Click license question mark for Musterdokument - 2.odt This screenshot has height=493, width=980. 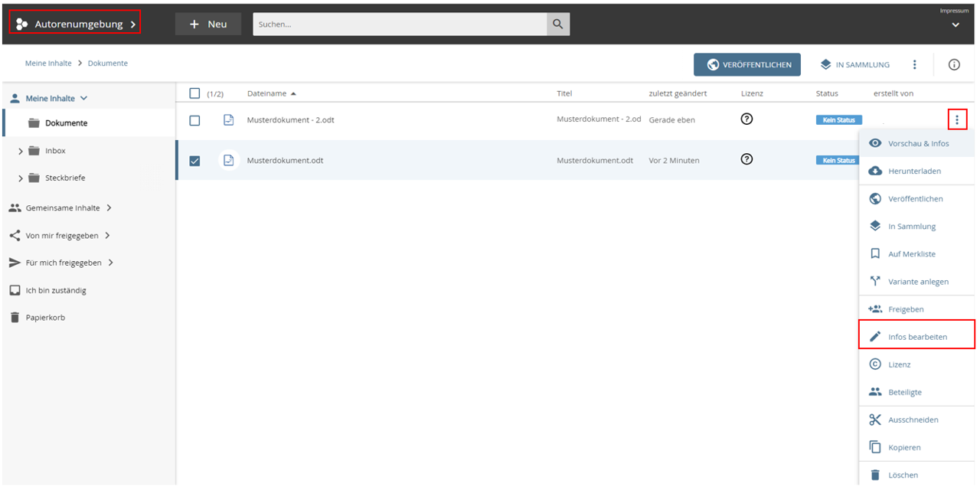tap(747, 119)
